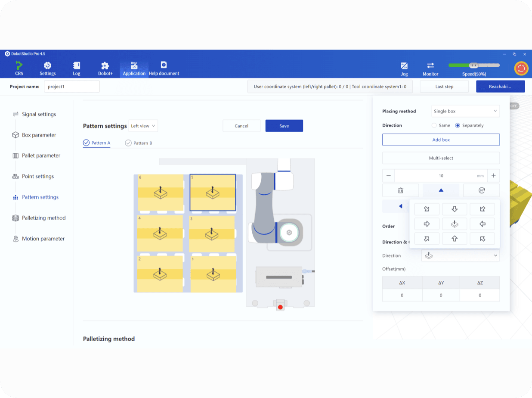Select the Same direction radio button
Viewport: 532px width, 398px height.
434,125
